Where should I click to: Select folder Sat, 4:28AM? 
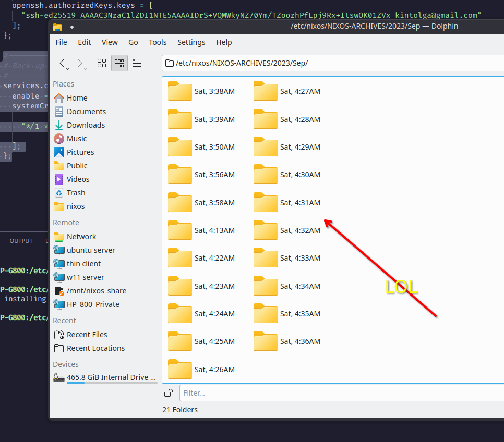click(x=287, y=119)
